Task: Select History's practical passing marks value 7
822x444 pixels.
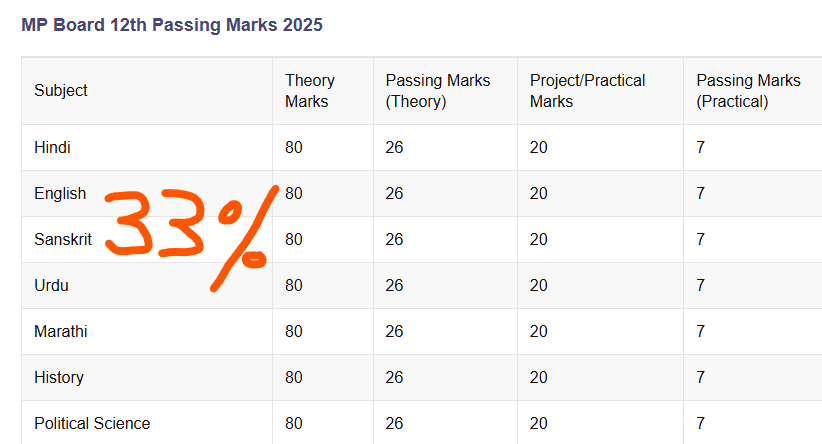Action: tap(701, 377)
